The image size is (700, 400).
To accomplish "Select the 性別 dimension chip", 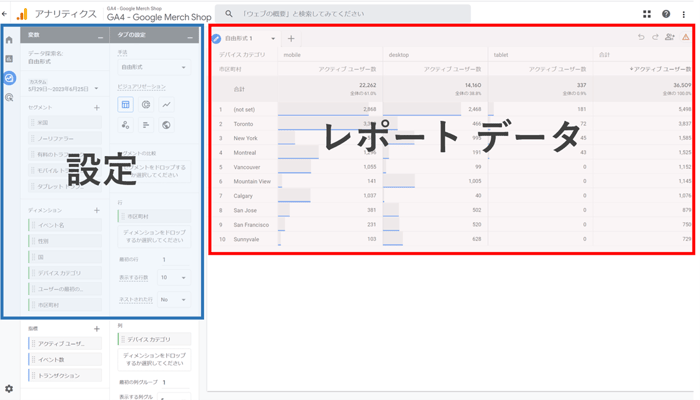I will click(x=65, y=241).
